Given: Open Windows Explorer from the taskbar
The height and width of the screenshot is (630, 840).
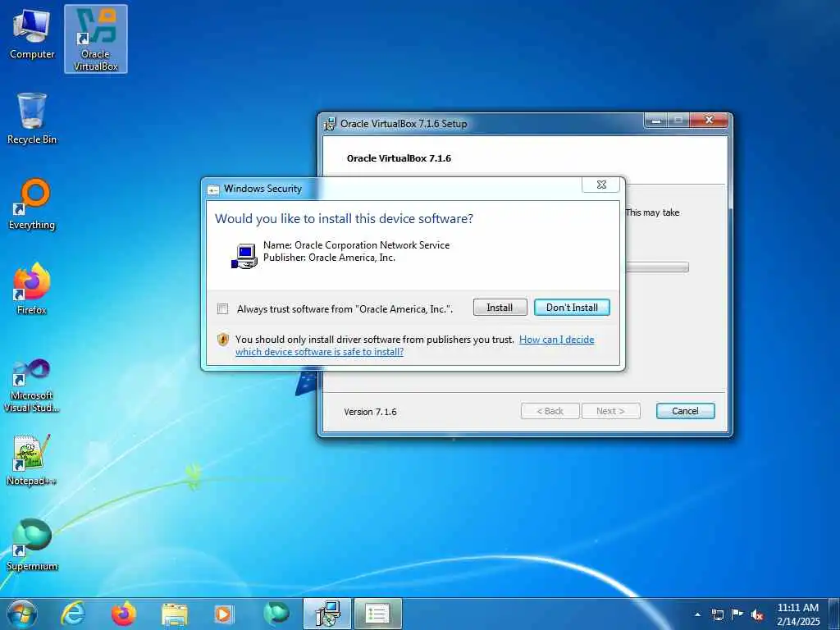Looking at the screenshot, I should point(175,614).
